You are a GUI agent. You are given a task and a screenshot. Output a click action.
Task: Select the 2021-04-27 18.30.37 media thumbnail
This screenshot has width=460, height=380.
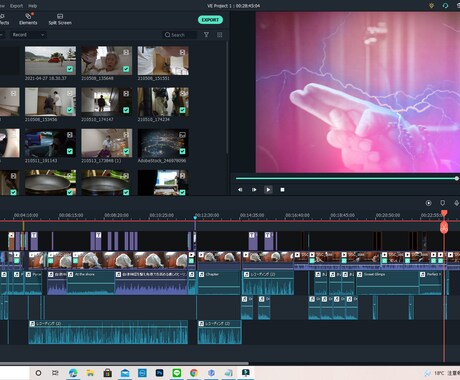50,61
